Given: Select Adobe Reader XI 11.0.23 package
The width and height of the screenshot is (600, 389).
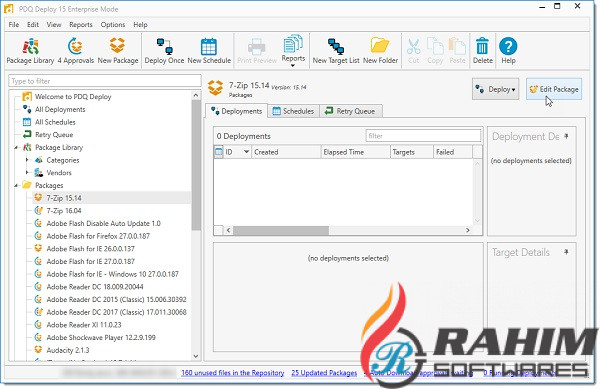Looking at the screenshot, I should [78, 325].
